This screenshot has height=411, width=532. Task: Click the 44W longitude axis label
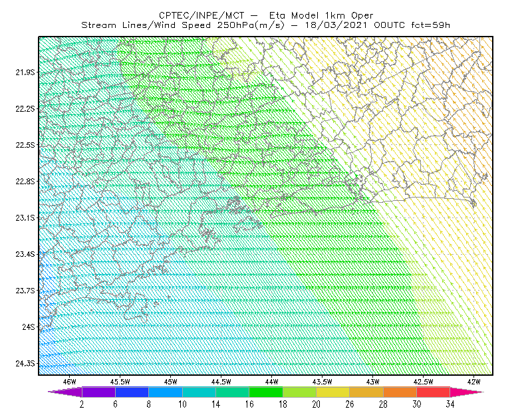click(x=271, y=382)
